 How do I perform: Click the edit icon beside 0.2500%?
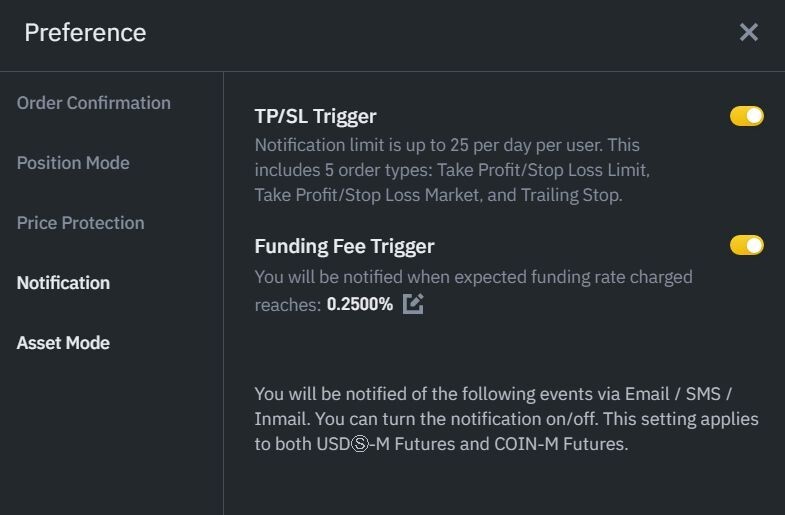click(x=413, y=304)
